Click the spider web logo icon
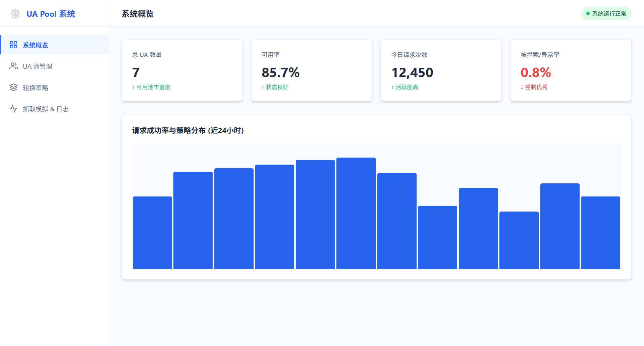 [15, 14]
